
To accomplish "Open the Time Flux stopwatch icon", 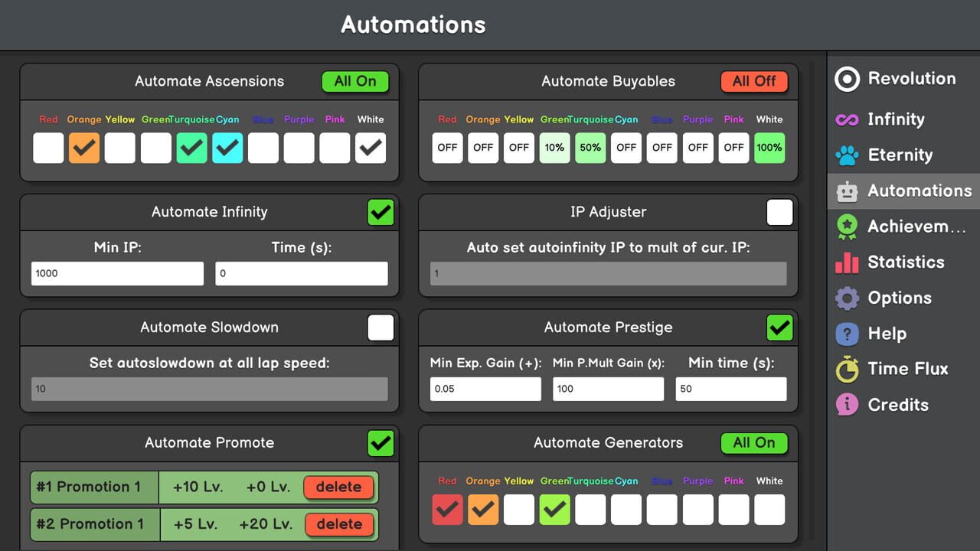I will click(x=848, y=369).
